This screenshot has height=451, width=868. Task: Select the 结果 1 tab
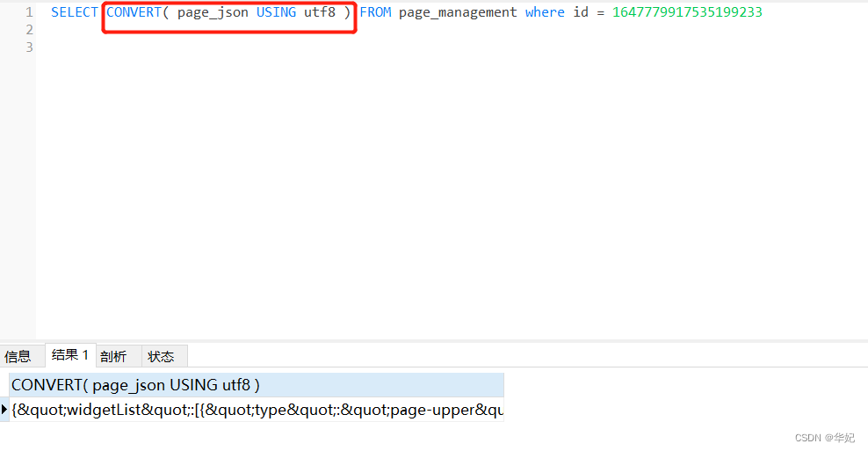click(x=70, y=355)
